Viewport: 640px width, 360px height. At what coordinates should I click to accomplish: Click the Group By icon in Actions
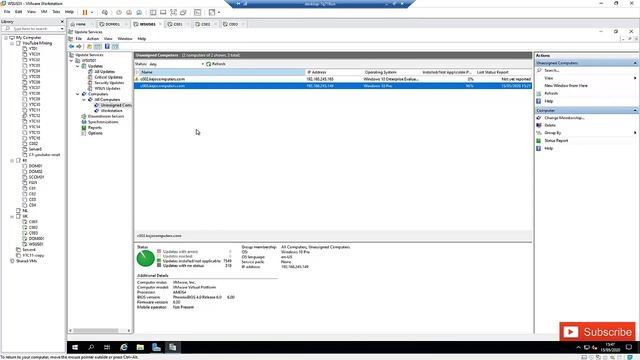539,133
